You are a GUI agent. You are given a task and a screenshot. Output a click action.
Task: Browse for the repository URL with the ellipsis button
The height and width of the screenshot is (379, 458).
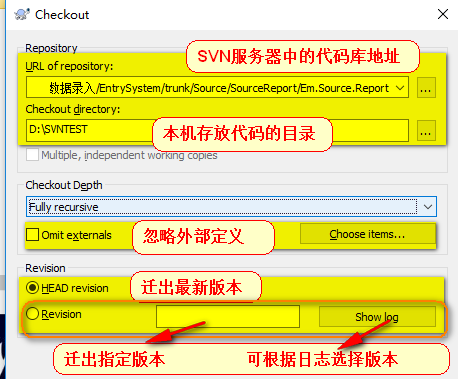pyautogui.click(x=426, y=88)
